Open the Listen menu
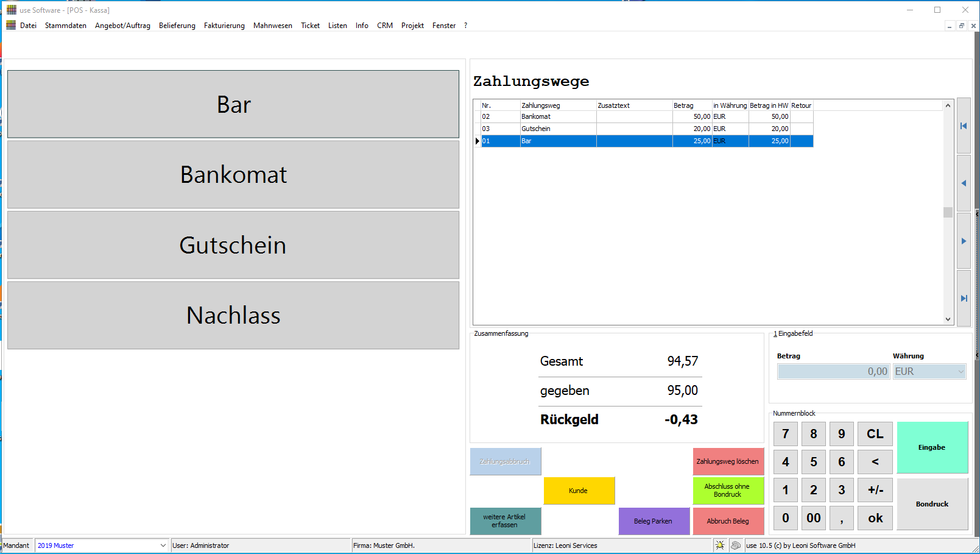The image size is (980, 554). [337, 26]
